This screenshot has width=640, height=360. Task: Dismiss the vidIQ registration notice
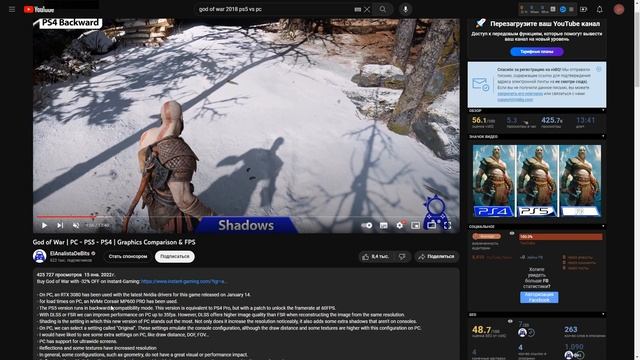point(599,69)
